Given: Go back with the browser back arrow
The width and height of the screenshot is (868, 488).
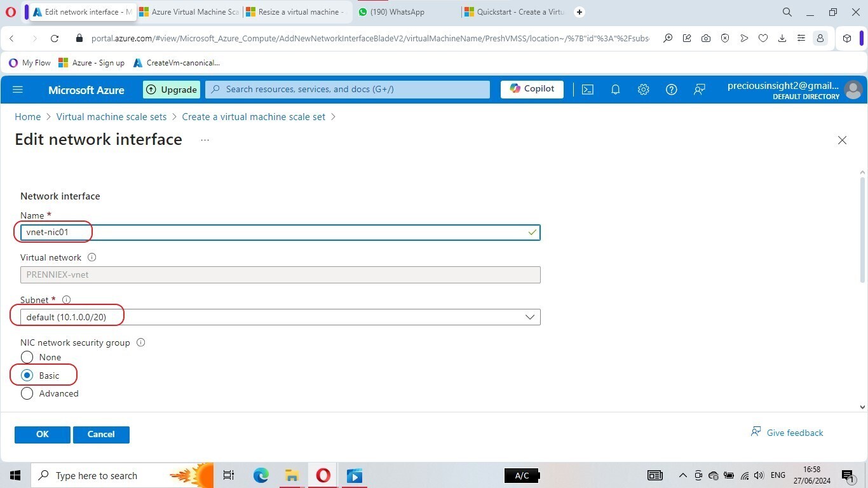Looking at the screenshot, I should click(11, 38).
